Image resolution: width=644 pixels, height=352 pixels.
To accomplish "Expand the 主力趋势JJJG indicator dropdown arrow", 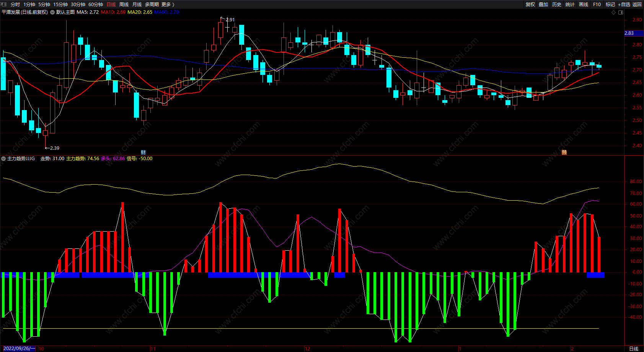I will click(x=3, y=159).
